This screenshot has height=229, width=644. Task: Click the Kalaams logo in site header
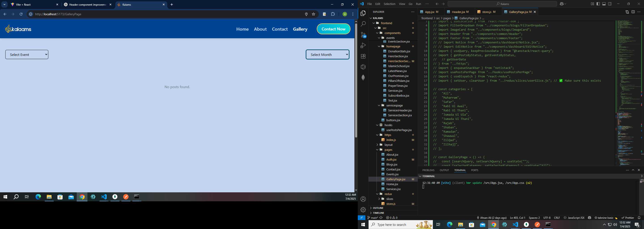19,29
